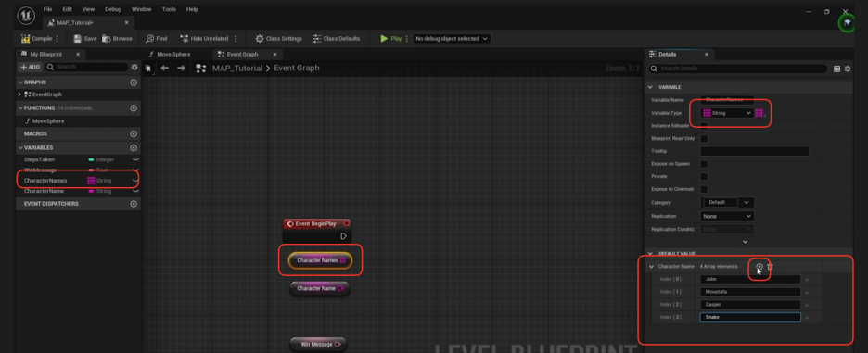Screen dimensions: 868x353
Task: Open Class Defaults
Action: click(x=336, y=39)
